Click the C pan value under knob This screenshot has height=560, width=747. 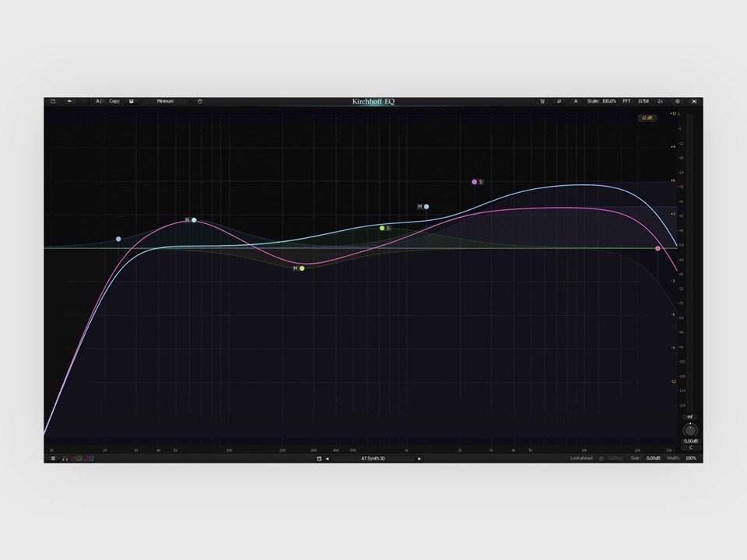[691, 448]
